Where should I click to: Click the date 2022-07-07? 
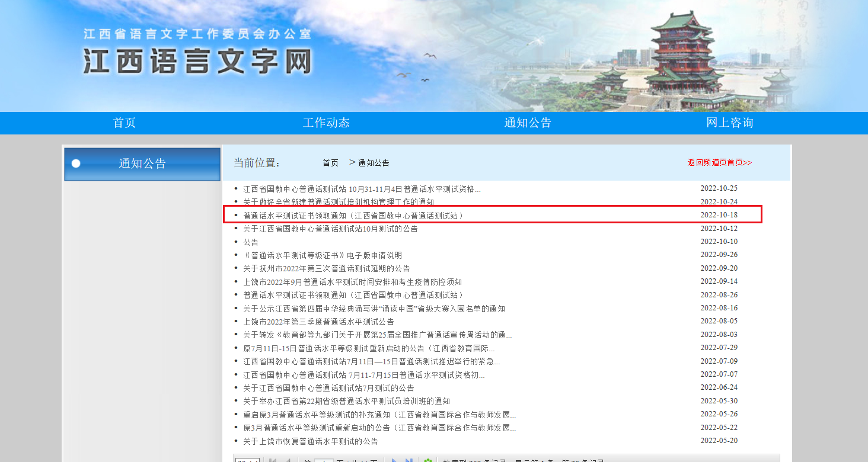pos(719,374)
